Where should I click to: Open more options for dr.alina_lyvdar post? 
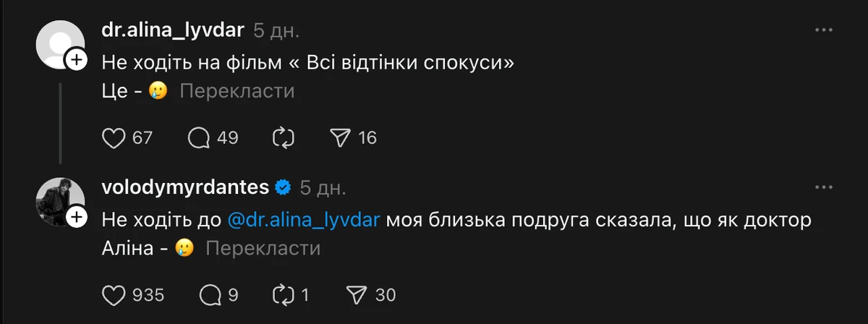[825, 30]
